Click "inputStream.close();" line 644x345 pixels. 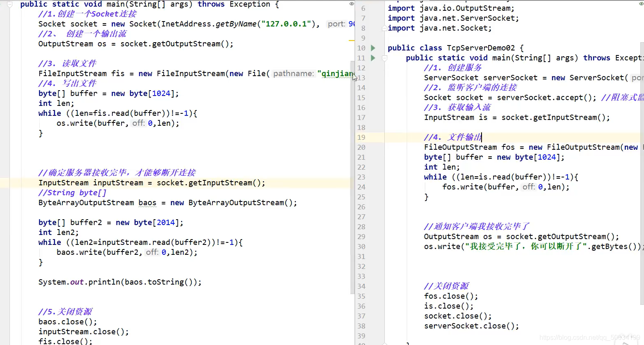click(83, 332)
